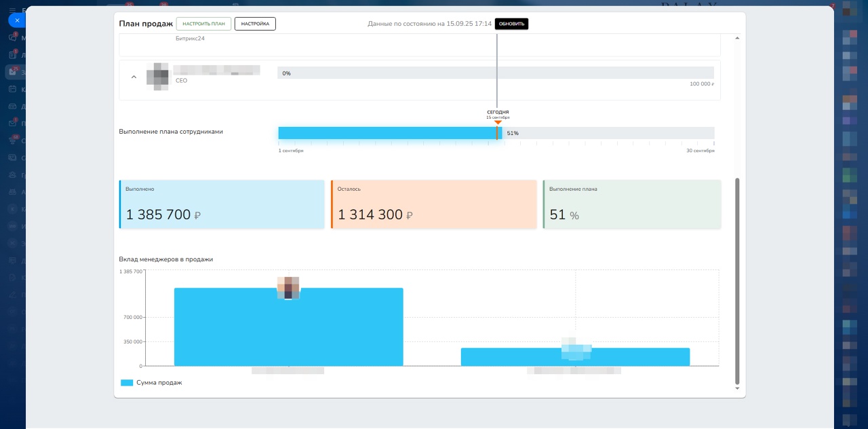Image resolution: width=868 pixels, height=429 pixels.
Task: Open the CRM funnel icon in the sidebar
Action: 12,141
